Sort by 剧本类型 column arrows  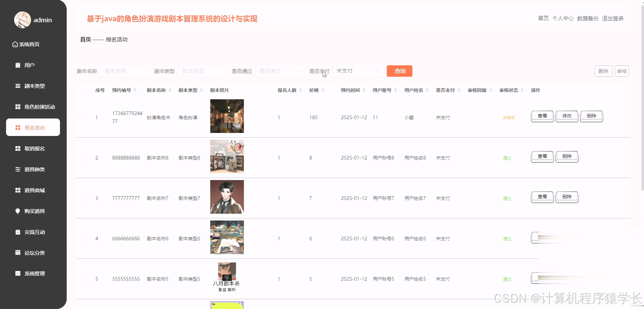[x=201, y=90]
